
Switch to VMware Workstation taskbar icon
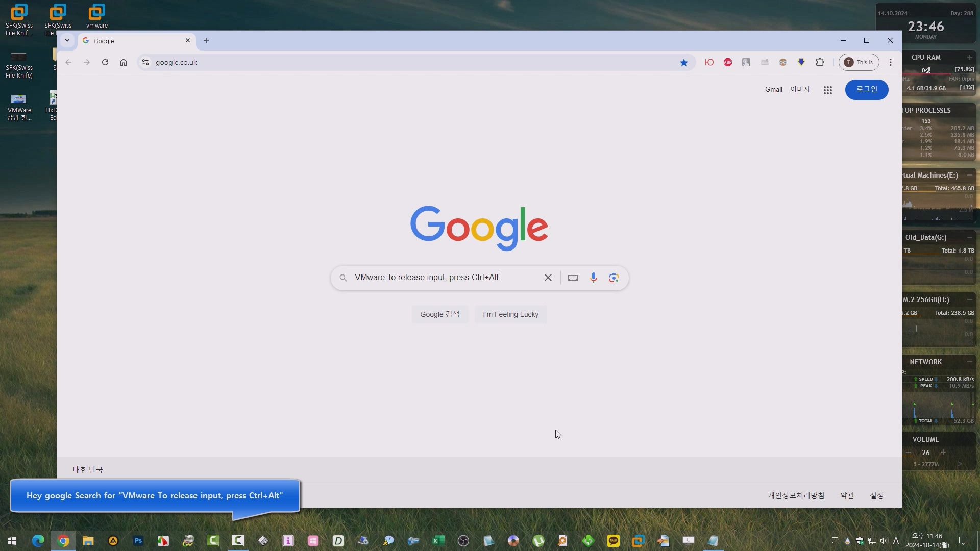click(x=638, y=541)
